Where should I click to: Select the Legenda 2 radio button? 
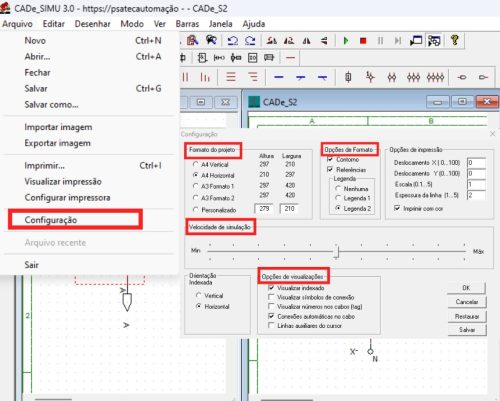pyautogui.click(x=338, y=208)
